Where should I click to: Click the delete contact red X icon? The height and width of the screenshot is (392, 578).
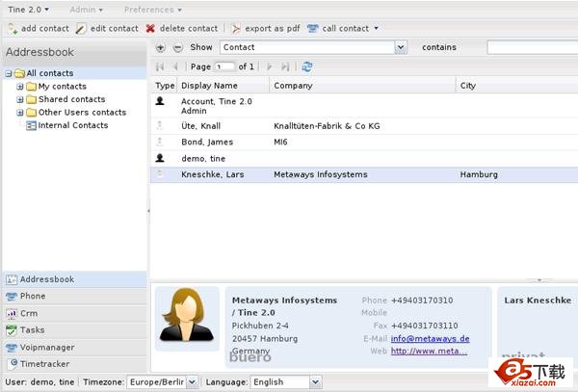pyautogui.click(x=151, y=29)
